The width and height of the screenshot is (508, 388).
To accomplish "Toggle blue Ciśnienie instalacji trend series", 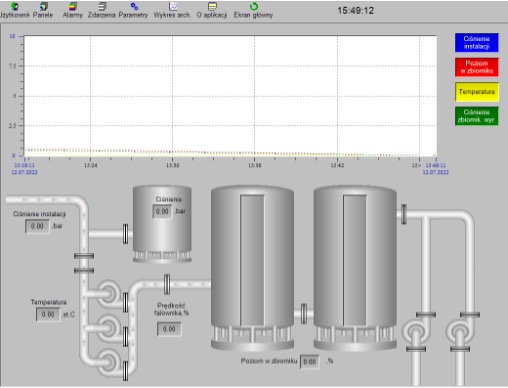I will [x=477, y=43].
